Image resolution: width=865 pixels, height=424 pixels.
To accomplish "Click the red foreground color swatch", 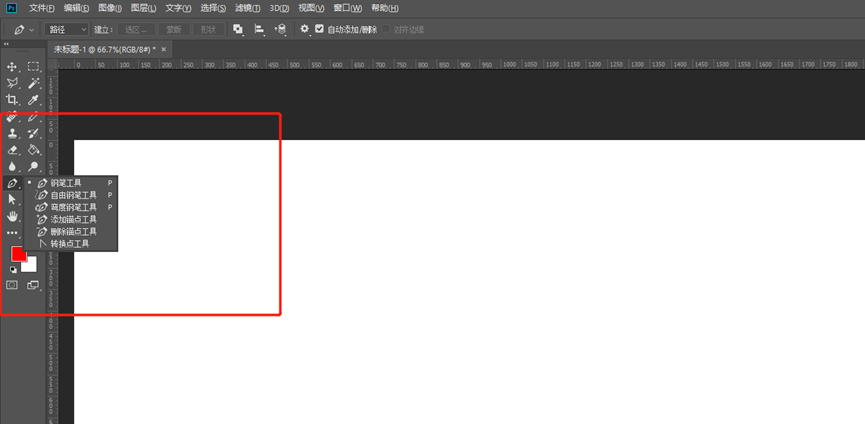I will tap(19, 254).
